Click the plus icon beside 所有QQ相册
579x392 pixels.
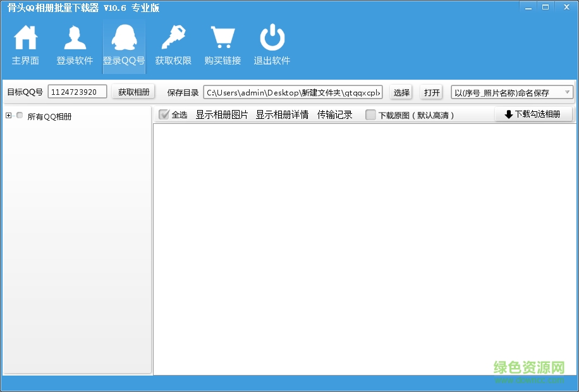point(8,116)
